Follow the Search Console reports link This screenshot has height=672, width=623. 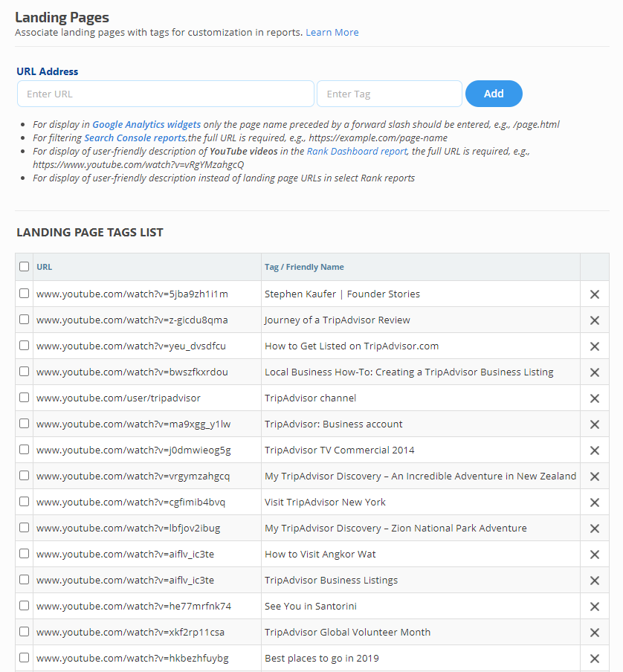pyautogui.click(x=135, y=138)
